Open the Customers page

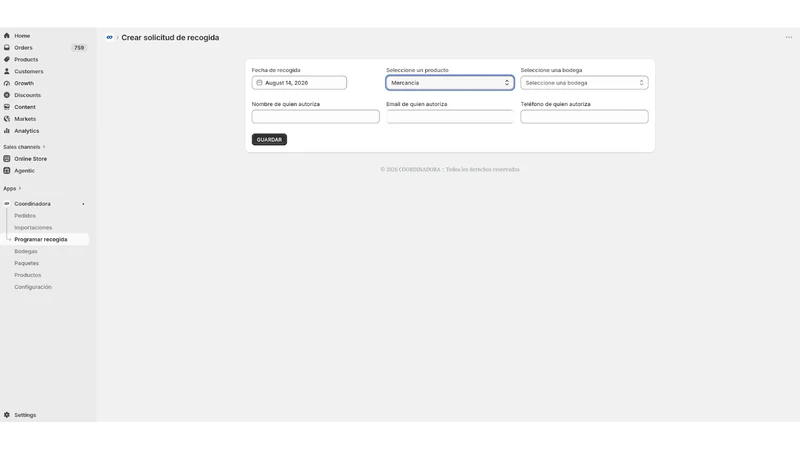coord(29,71)
